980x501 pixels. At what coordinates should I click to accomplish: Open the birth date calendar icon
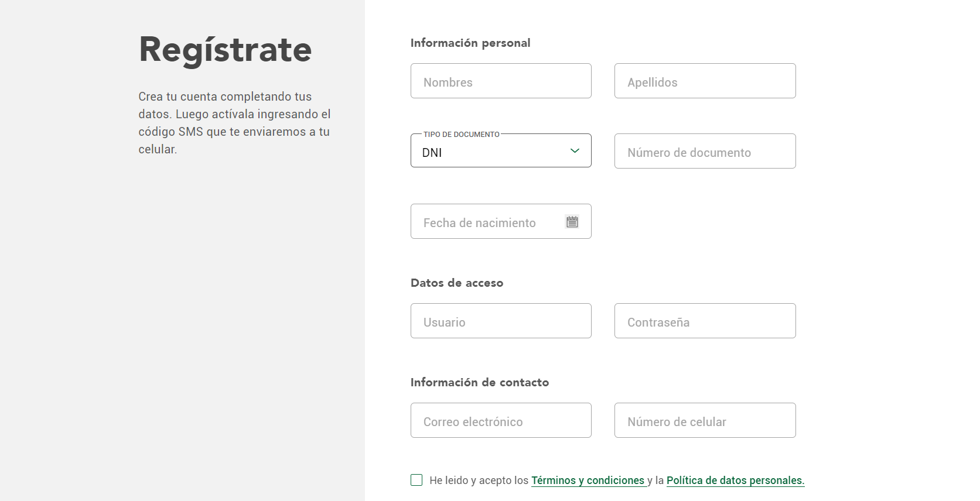pyautogui.click(x=572, y=221)
